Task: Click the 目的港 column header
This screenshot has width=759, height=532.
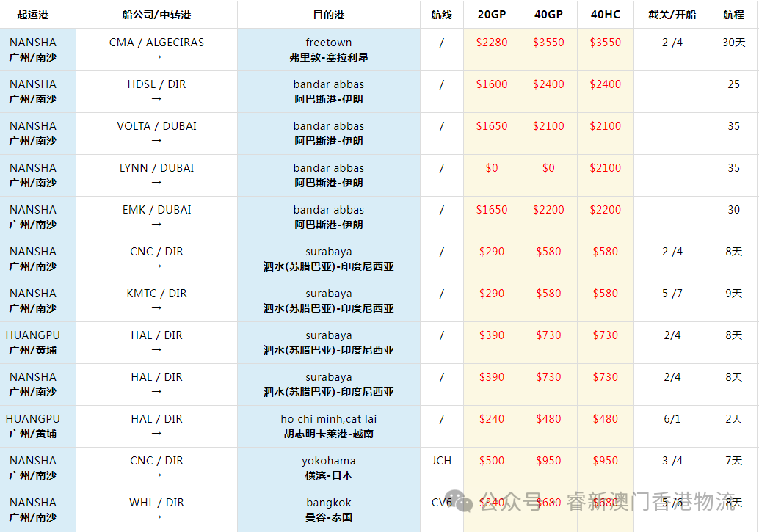Action: 329,15
